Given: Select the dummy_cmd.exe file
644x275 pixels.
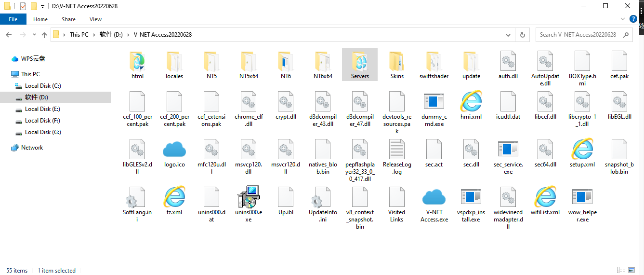Looking at the screenshot, I should click(434, 109).
